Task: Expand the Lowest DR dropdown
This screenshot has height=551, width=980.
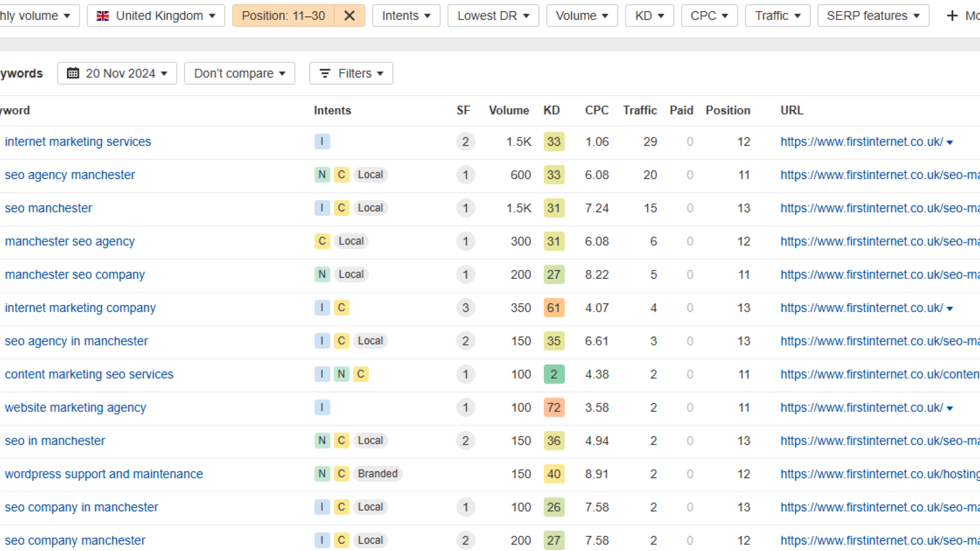Action: pyautogui.click(x=493, y=16)
